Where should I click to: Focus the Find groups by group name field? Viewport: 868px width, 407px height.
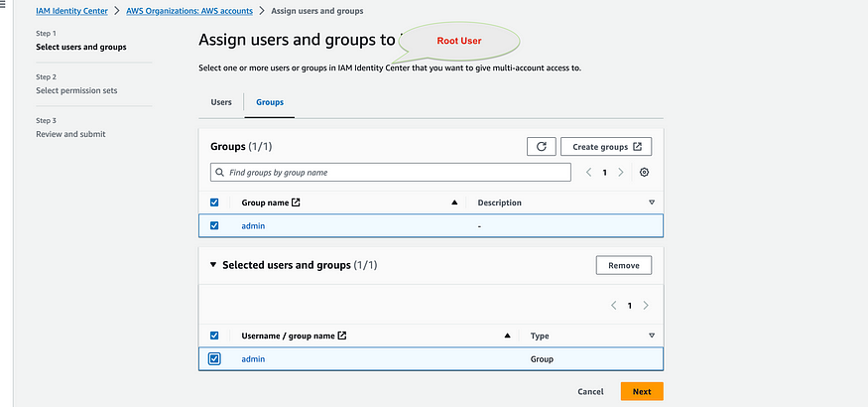(x=391, y=172)
